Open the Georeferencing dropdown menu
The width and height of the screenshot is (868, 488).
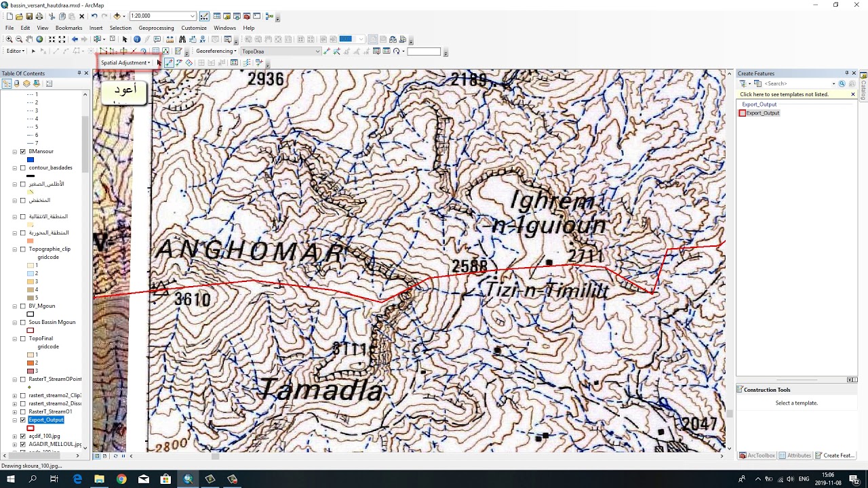[216, 52]
